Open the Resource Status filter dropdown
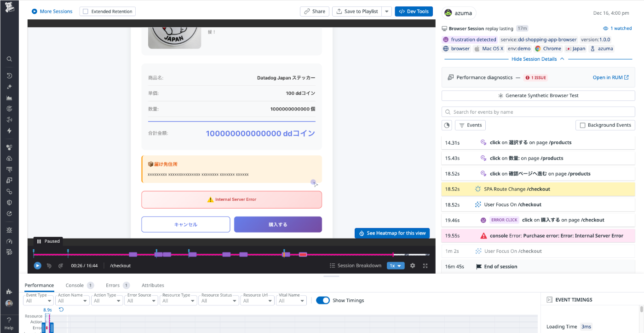 click(219, 301)
